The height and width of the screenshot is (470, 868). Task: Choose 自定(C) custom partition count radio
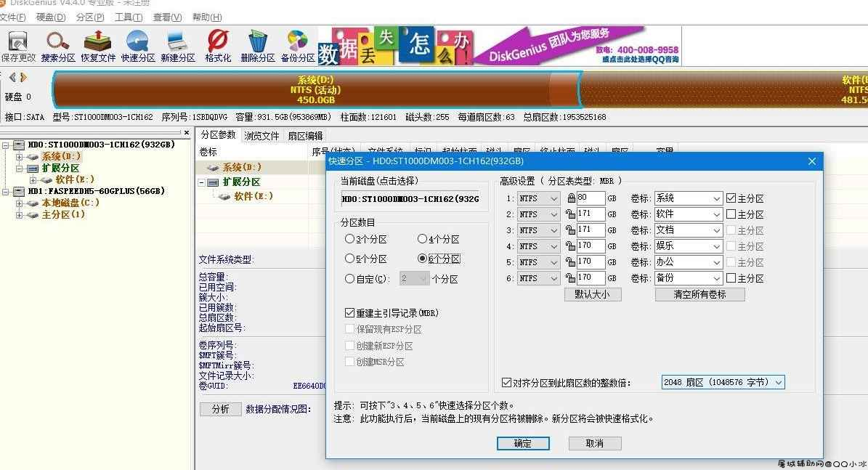(x=349, y=279)
